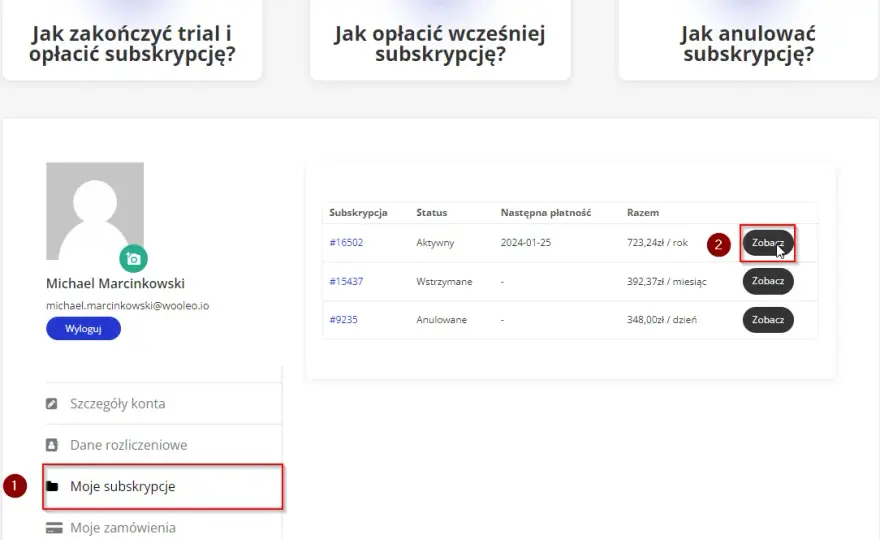The image size is (880, 540).
Task: Click the 2024-01-25 next payment date
Action: (526, 242)
